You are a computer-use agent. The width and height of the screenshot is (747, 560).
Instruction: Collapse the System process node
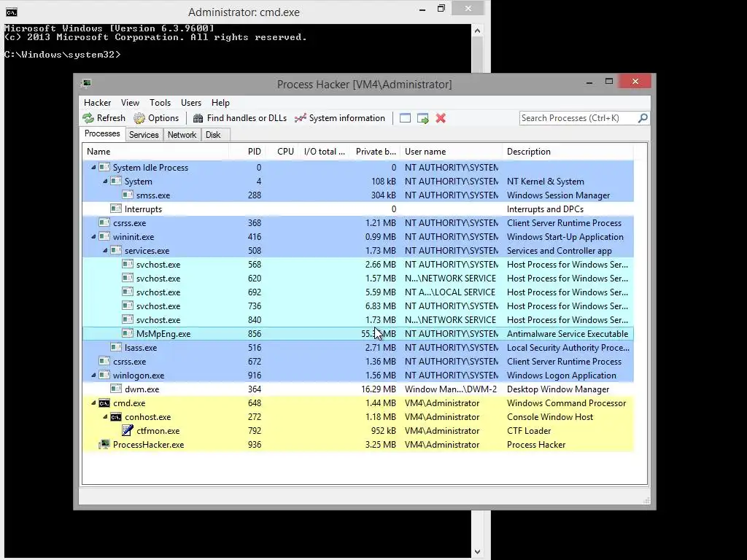coord(105,182)
